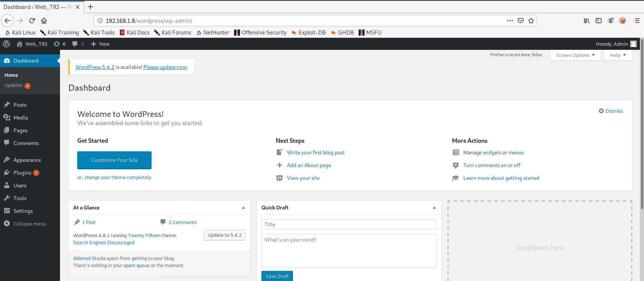Collapse the admin sidebar menu
Screen dimensions: 644x281
pyautogui.click(x=30, y=224)
